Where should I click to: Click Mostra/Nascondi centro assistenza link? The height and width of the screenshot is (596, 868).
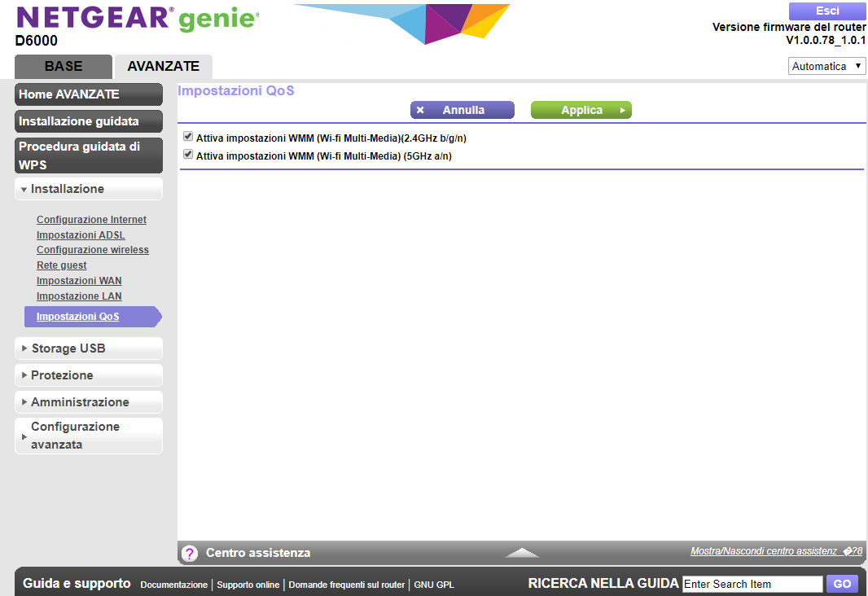pos(765,551)
